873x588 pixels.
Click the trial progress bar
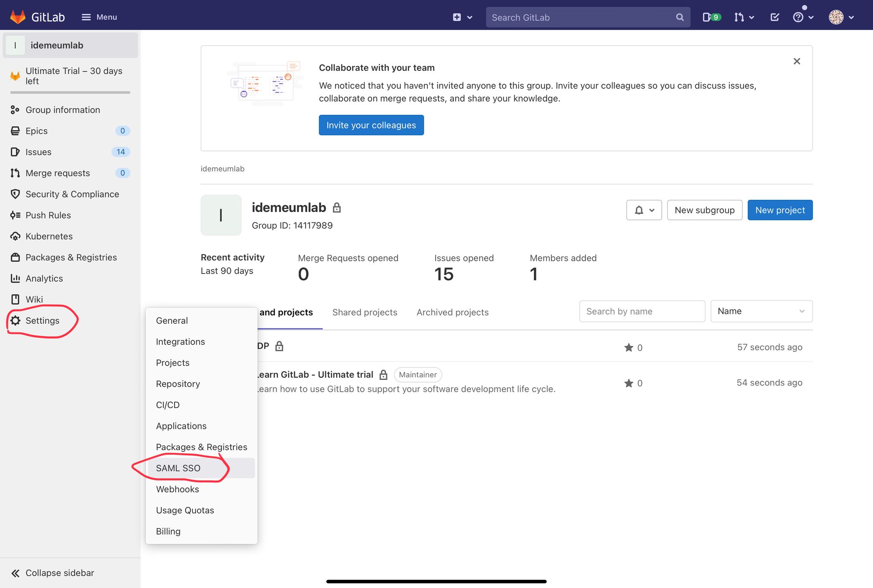coord(70,92)
